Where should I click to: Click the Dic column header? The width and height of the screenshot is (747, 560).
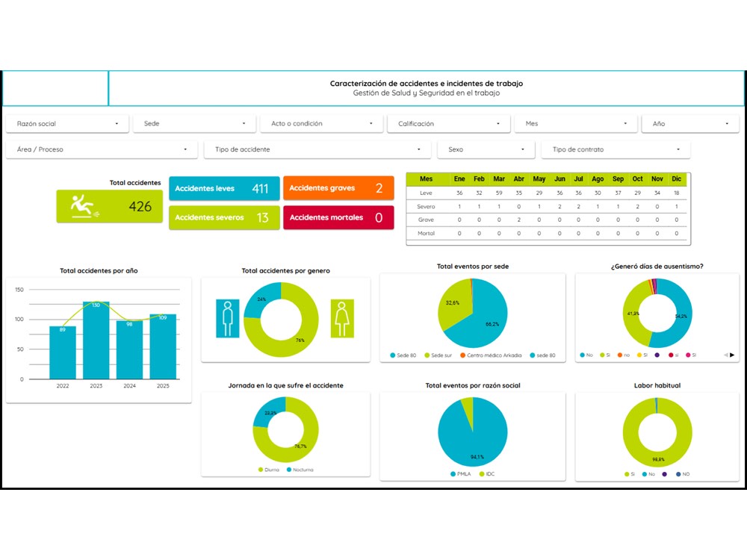tap(677, 179)
